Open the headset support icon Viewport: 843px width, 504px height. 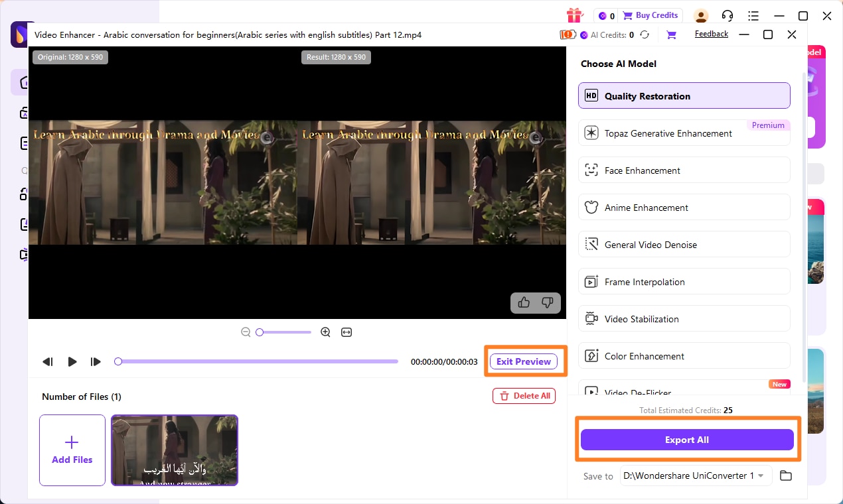click(728, 15)
